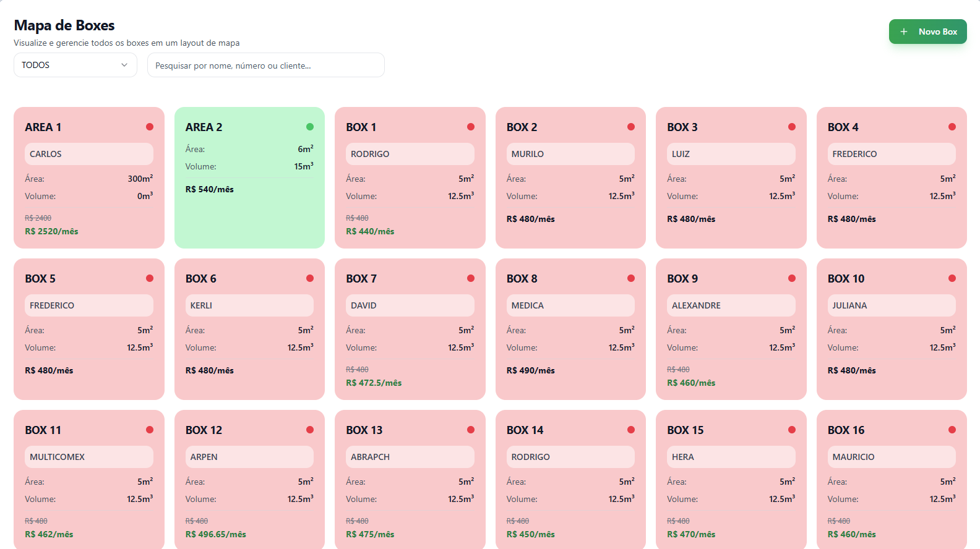Click the red status dot on BOX 12
Viewport: 980px width, 549px height.
[x=310, y=430]
